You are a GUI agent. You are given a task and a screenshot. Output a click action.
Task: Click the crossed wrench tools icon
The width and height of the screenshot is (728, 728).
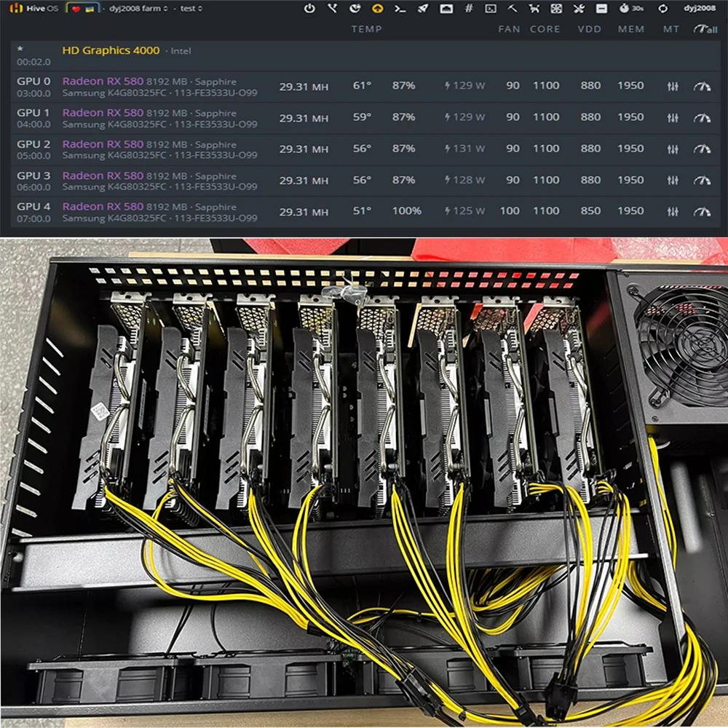coord(579,8)
